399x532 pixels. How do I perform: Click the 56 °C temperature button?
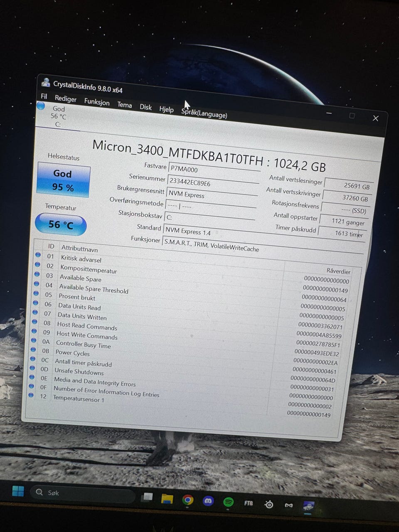click(61, 224)
